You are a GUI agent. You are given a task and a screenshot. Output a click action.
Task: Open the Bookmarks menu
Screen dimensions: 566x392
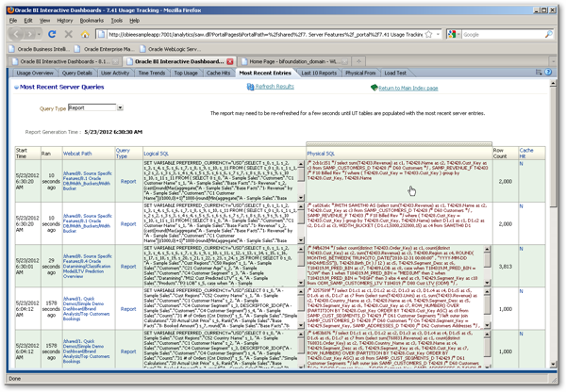pos(92,21)
